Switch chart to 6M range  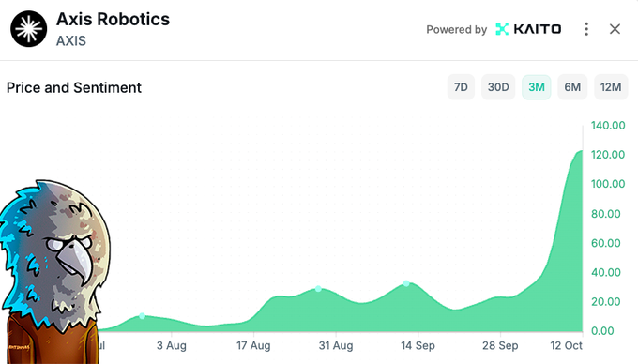pyautogui.click(x=572, y=87)
